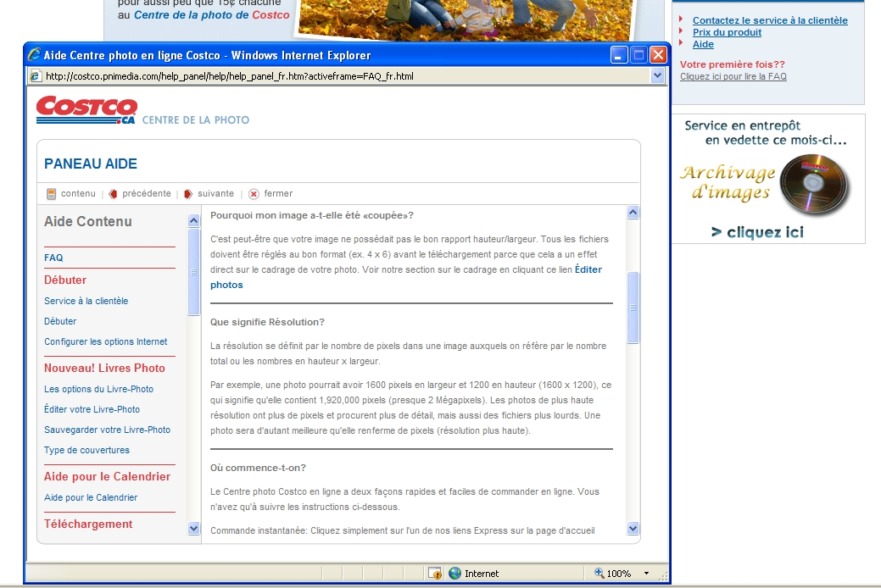Close the Aide Centre photo window
881x588 pixels.
point(658,55)
